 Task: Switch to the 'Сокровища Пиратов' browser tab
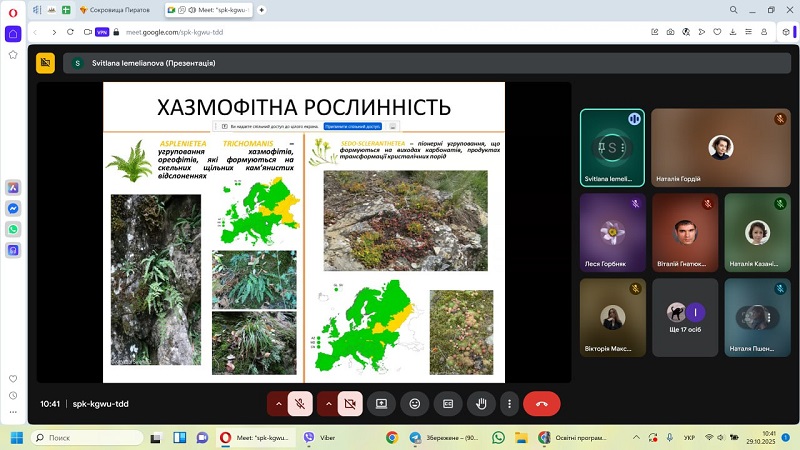[x=118, y=9]
